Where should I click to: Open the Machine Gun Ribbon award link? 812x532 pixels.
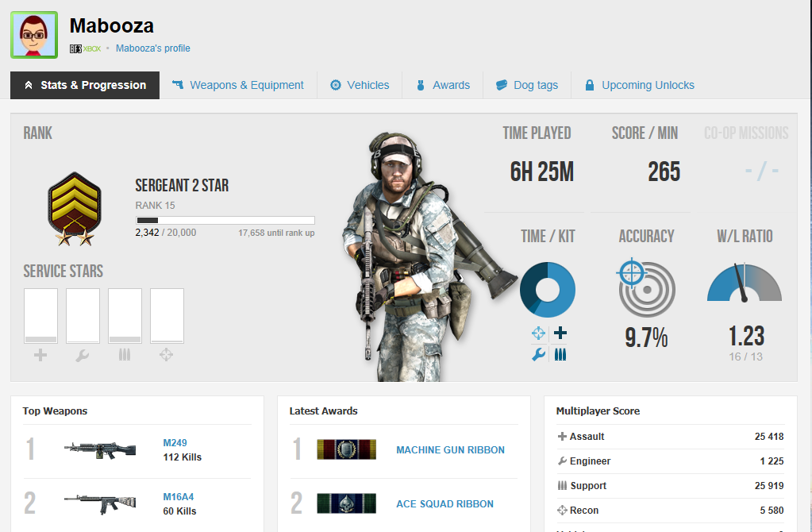coord(450,450)
